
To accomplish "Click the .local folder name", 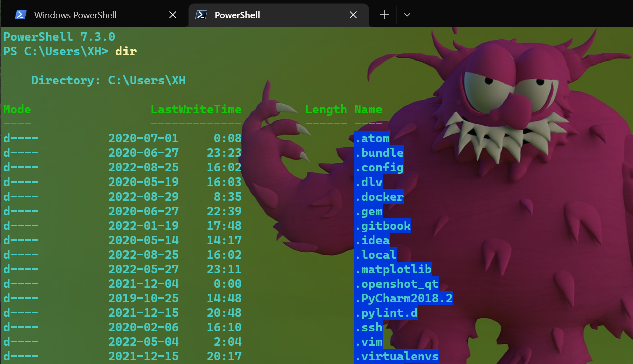I will [375, 255].
